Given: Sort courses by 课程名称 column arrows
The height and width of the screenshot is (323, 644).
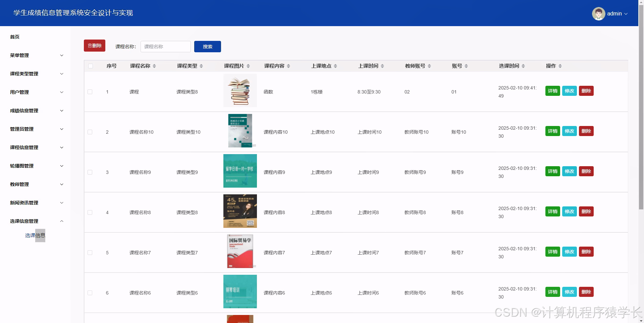Looking at the screenshot, I should click(x=155, y=66).
